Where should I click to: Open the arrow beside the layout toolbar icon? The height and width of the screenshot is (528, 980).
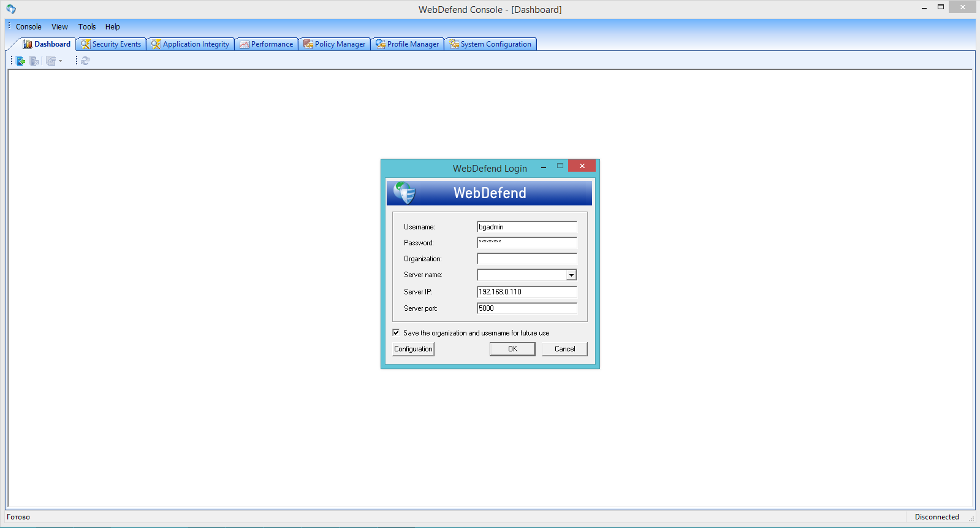pyautogui.click(x=60, y=61)
